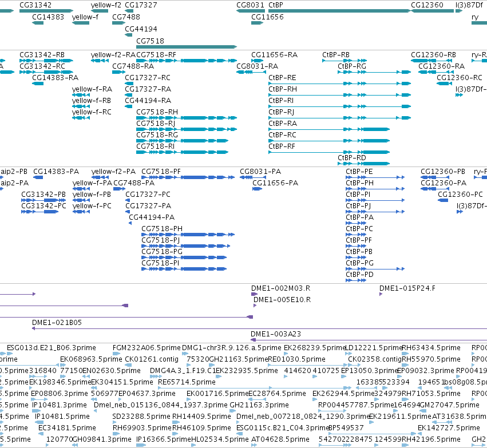Click the RE65714.5prime EST label
The width and height of the screenshot is (487, 448).
pos(187,382)
